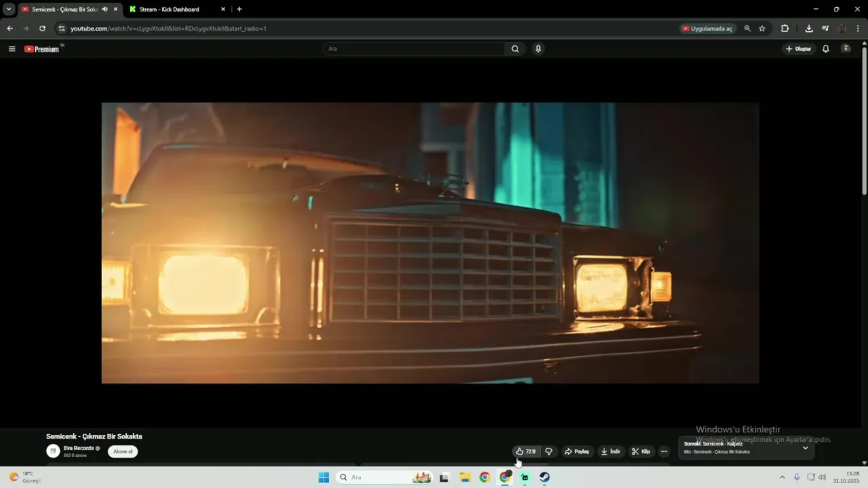Click the video player to pause
Image resolution: width=868 pixels, height=488 pixels.
pyautogui.click(x=430, y=243)
